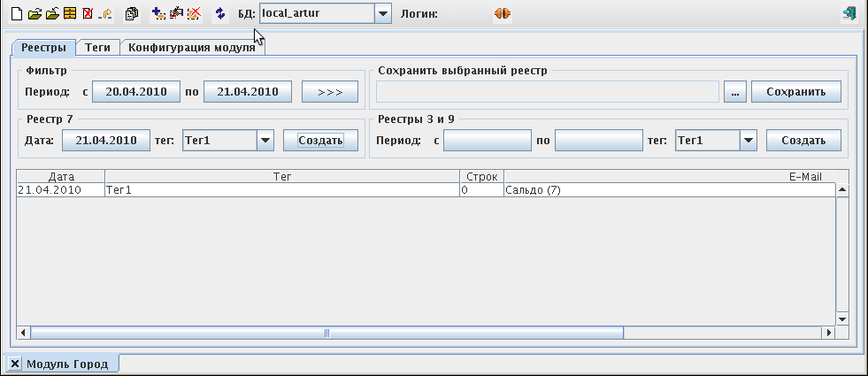Expand the тег dropdown in Реестр 7
Image resolution: width=868 pixels, height=376 pixels.
pos(265,140)
